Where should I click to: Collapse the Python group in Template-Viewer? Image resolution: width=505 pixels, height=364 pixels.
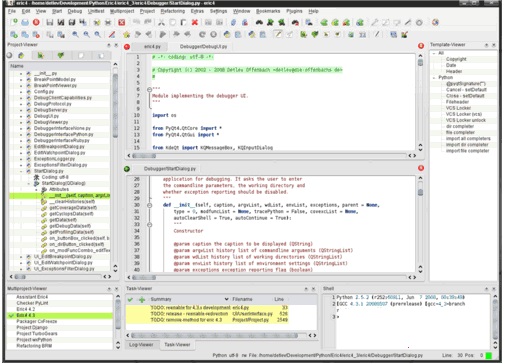pos(434,77)
